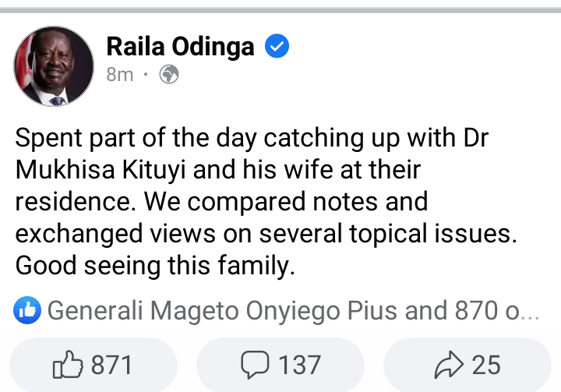Tap the thumbs-up Like icon
Image resolution: width=561 pixels, height=392 pixels.
(67, 364)
